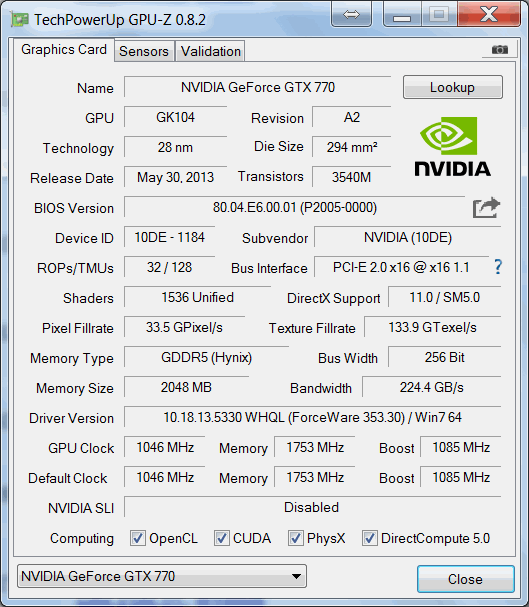Click the Close button
The width and height of the screenshot is (529, 607).
tap(466, 579)
